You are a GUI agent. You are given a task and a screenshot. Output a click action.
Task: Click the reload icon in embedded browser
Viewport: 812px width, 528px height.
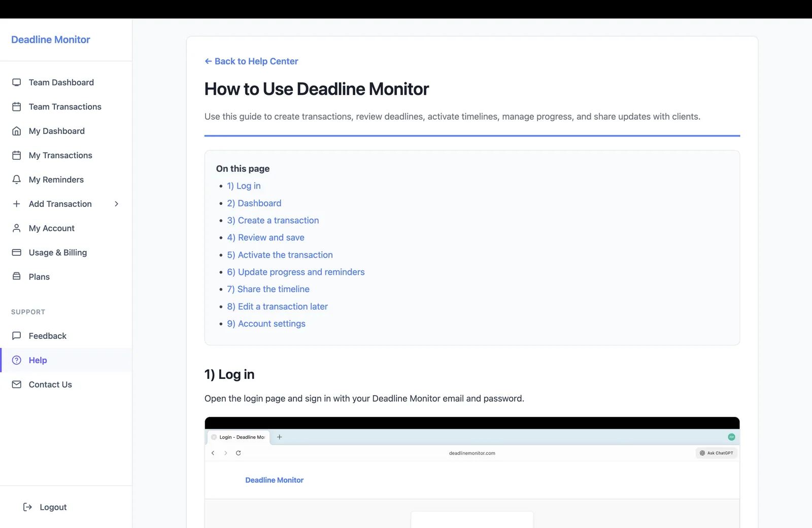[238, 453]
